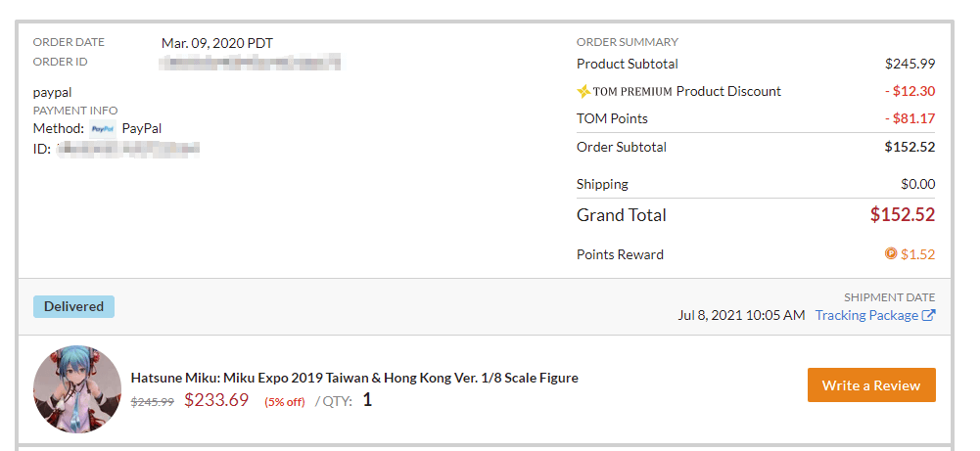Screen dimensions: 980x451
Task: Click the Hatsune Miku figure product title
Action: tap(354, 378)
